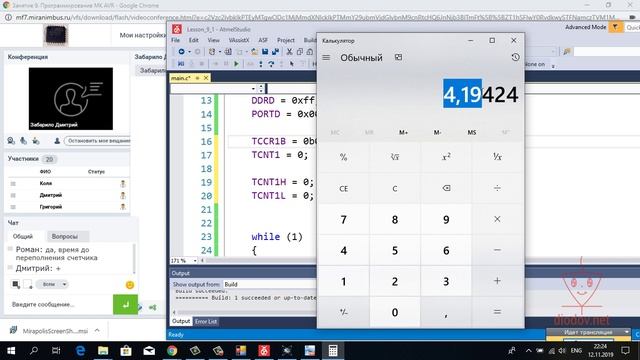Click the multiply key on calculator

(x=497, y=220)
